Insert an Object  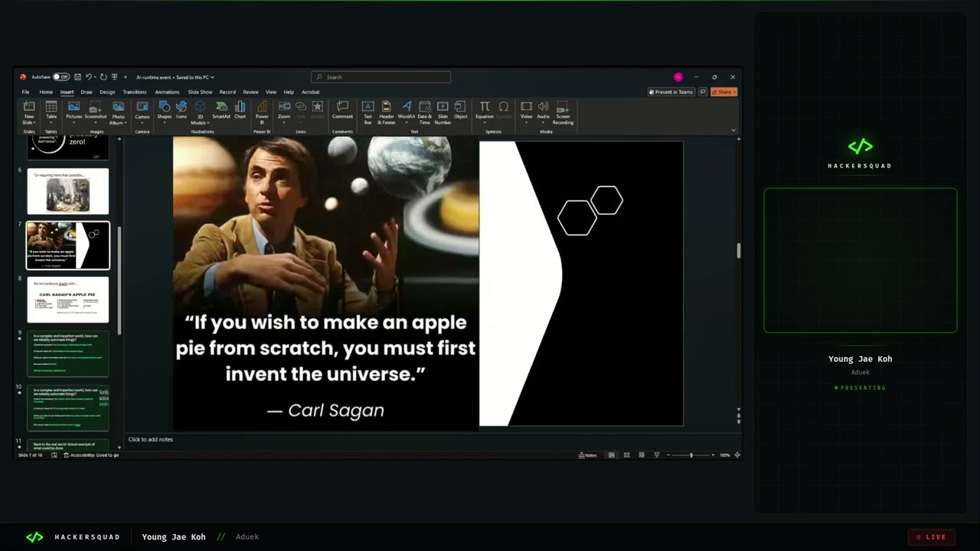[460, 110]
